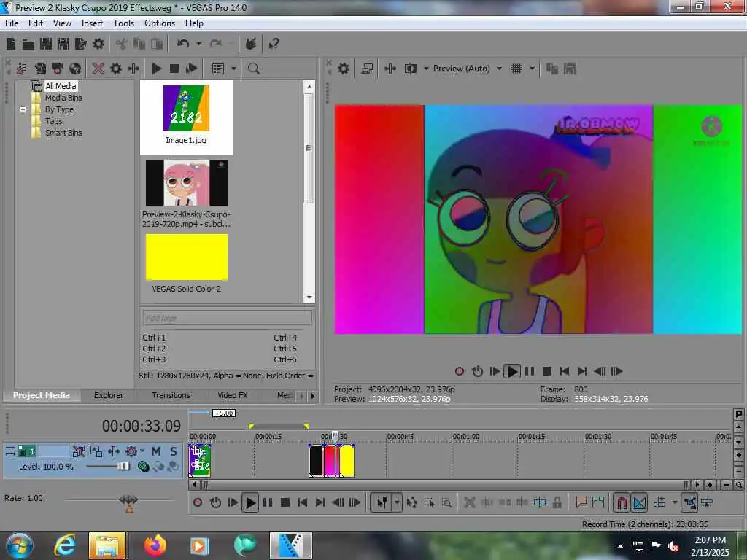Select the Preview-2-Klasky-Csupo mp4 thumbnail

(186, 182)
